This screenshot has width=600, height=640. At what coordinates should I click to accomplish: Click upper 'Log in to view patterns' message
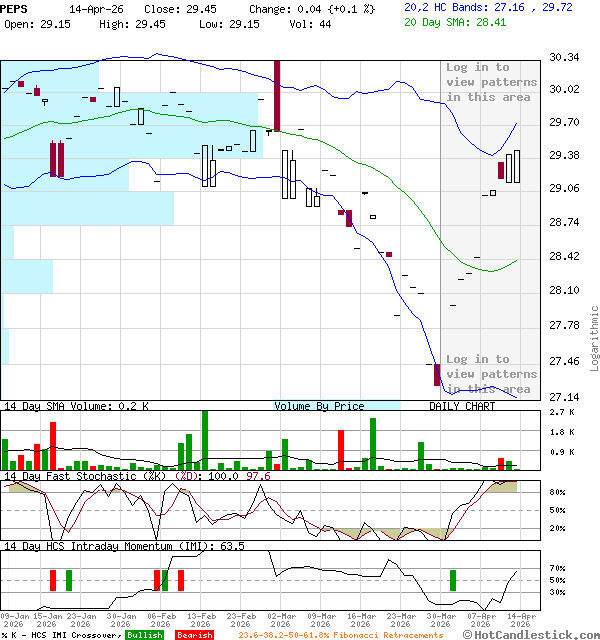[490, 82]
